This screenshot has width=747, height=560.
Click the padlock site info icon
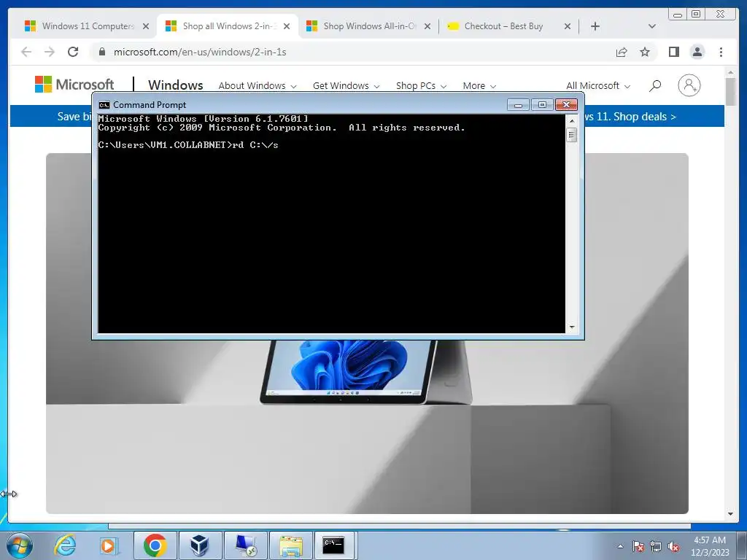coord(101,52)
